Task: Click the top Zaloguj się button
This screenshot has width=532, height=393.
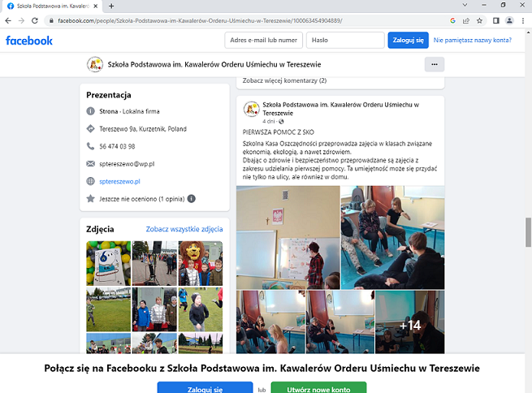Action: pyautogui.click(x=409, y=41)
